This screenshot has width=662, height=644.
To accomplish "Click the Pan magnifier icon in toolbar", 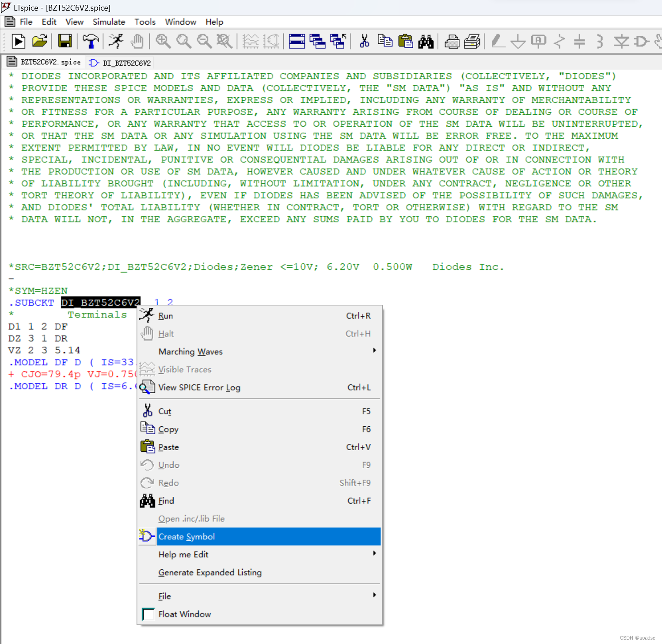I will tap(183, 42).
